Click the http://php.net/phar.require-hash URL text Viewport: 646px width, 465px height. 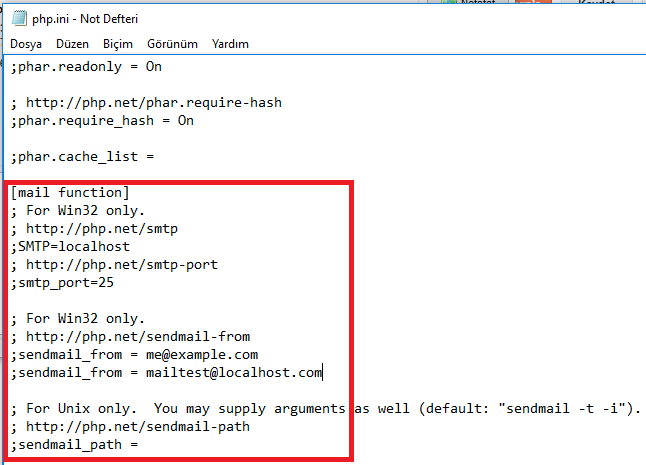pos(154,103)
